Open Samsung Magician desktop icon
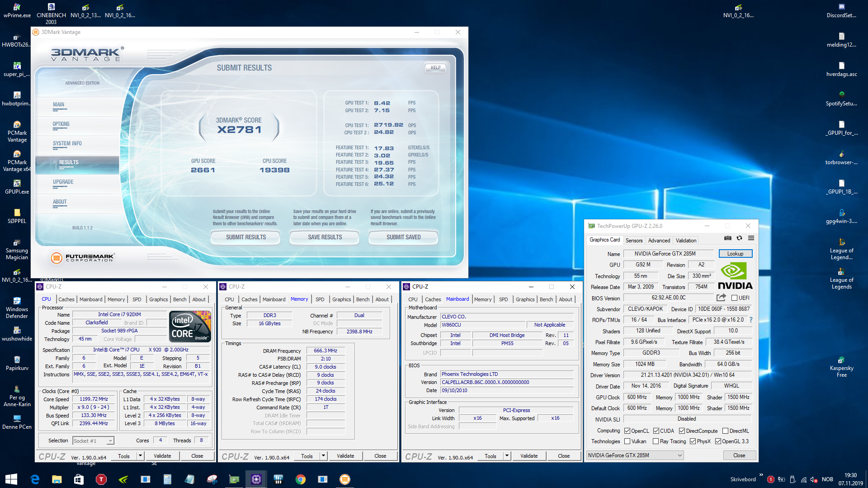This screenshot has height=488, width=868. click(x=17, y=249)
